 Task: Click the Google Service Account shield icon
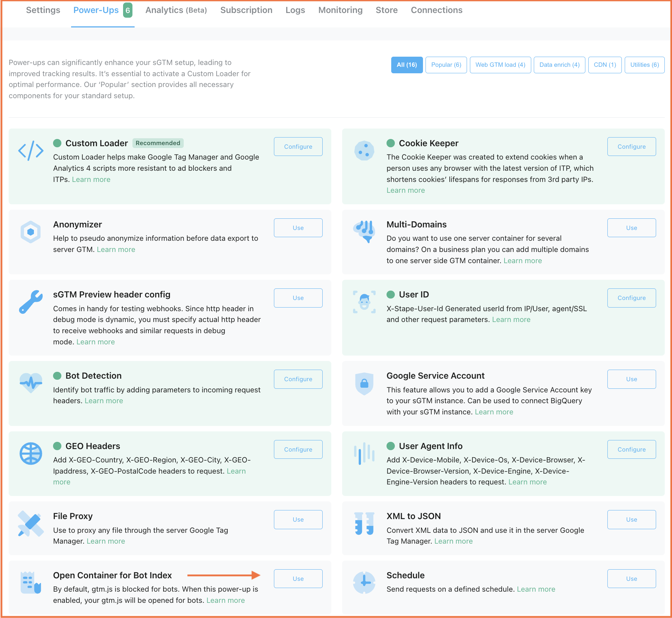tap(364, 383)
